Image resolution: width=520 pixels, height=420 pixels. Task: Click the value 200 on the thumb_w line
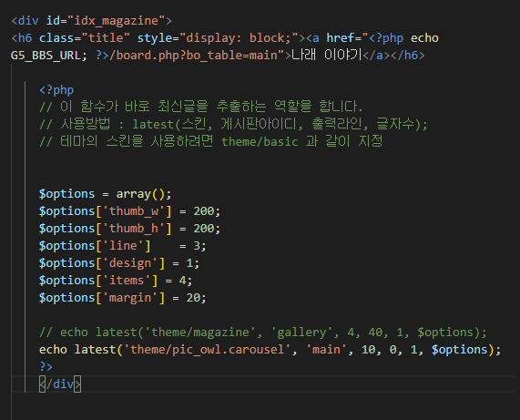[x=204, y=211]
